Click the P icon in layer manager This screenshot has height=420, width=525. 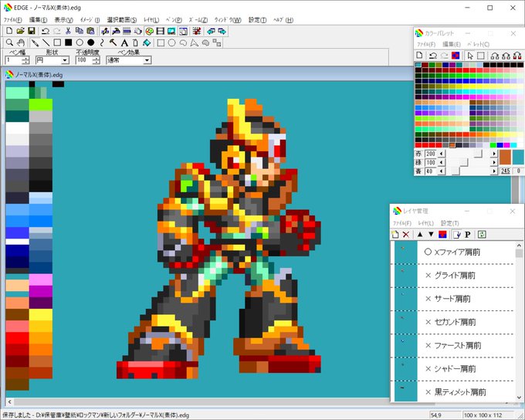pyautogui.click(x=468, y=235)
